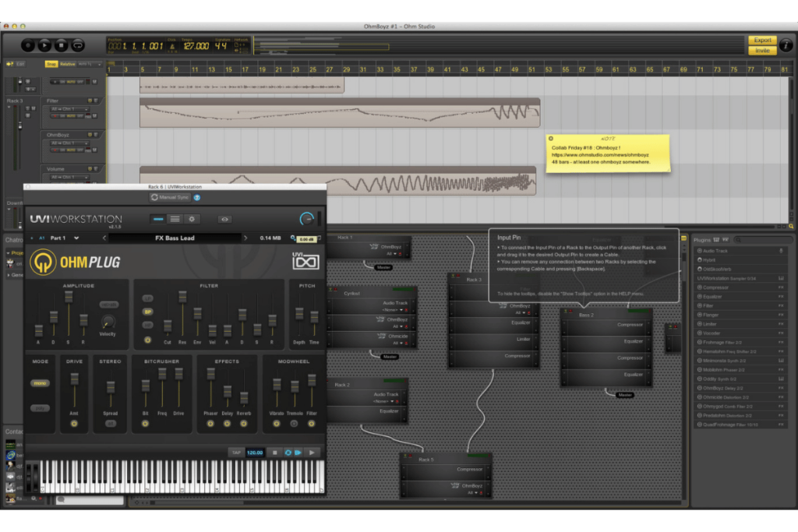Screen dimensions: 798x532
Task: Select mono in the Mode section
Action: pyautogui.click(x=40, y=383)
